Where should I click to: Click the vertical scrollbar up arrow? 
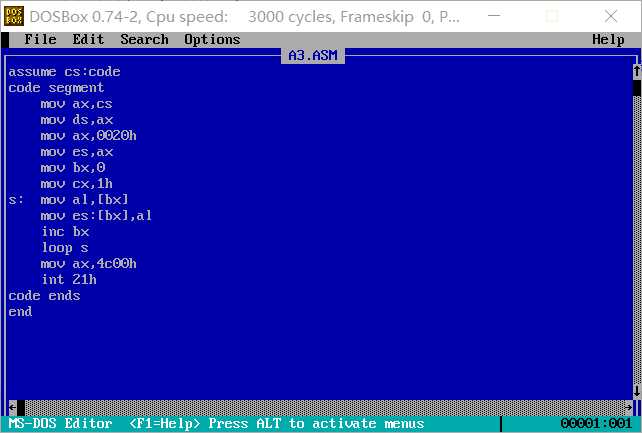click(x=637, y=71)
